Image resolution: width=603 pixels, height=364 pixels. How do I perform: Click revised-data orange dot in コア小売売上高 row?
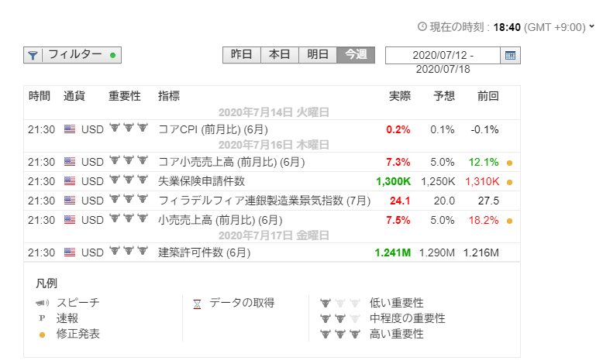tap(509, 163)
